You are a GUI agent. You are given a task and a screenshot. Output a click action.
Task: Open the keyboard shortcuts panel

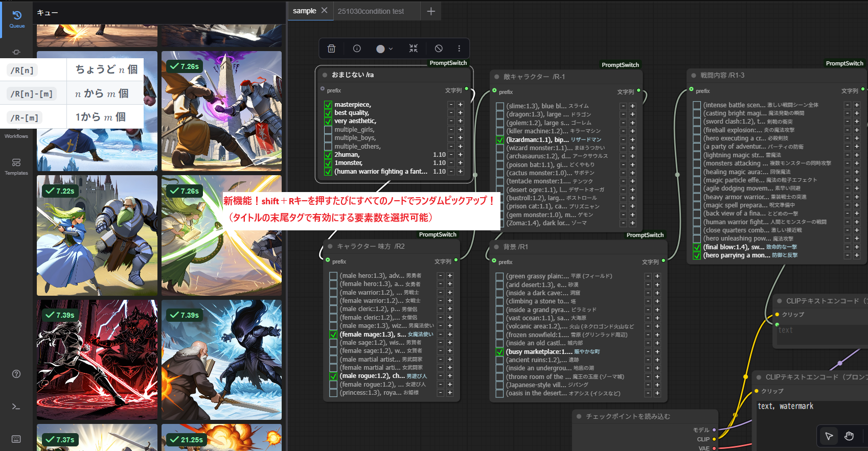(16, 439)
